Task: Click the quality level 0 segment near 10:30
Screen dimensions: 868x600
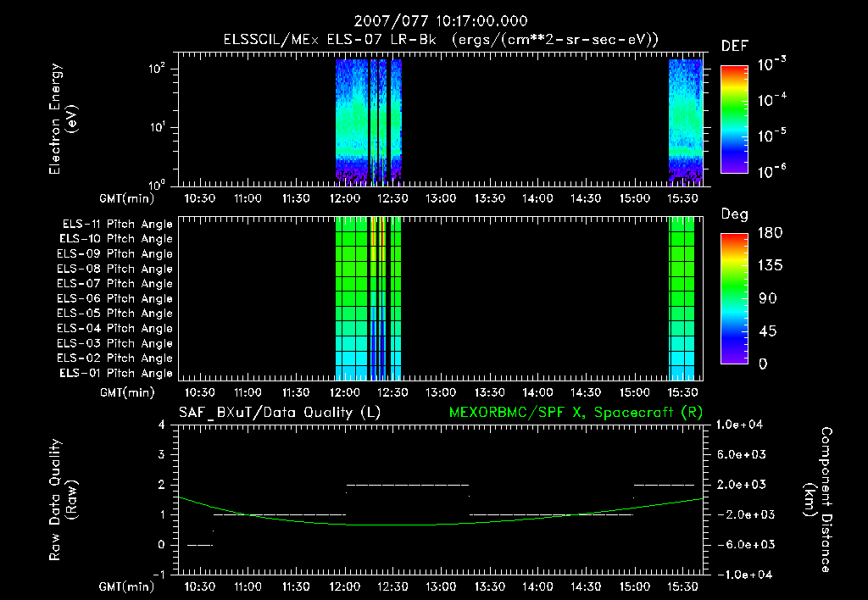Action: [x=200, y=545]
